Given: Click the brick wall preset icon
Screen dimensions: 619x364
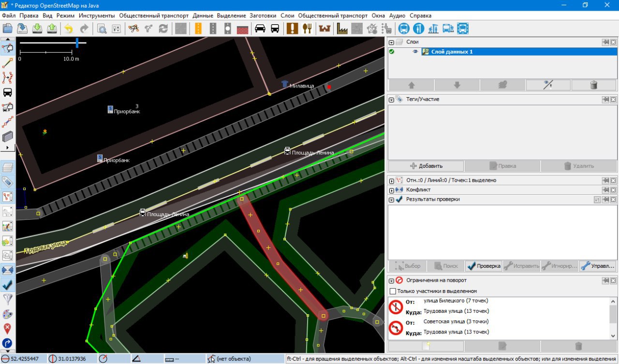Looking at the screenshot, I should tap(242, 29).
